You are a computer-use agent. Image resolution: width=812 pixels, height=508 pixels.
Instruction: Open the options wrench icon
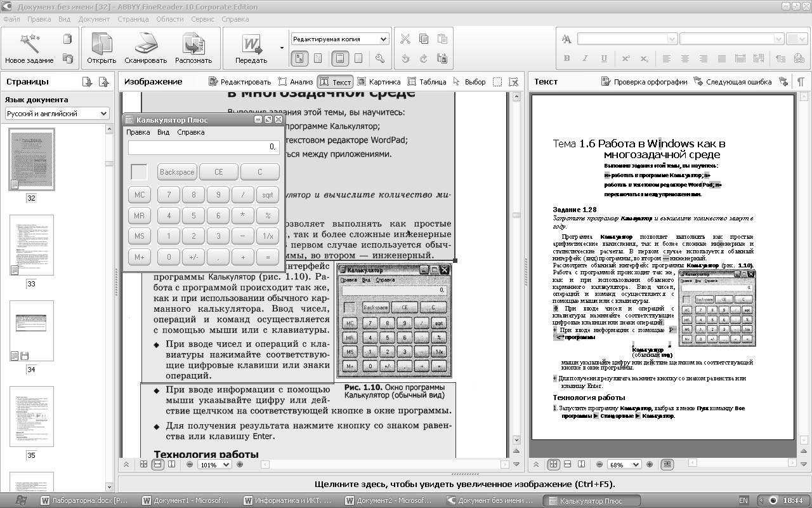(380, 58)
